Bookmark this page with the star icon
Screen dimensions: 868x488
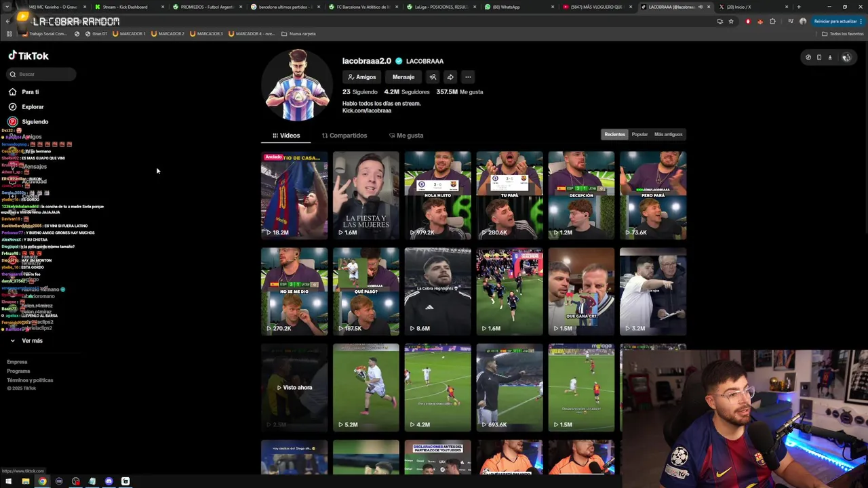731,21
